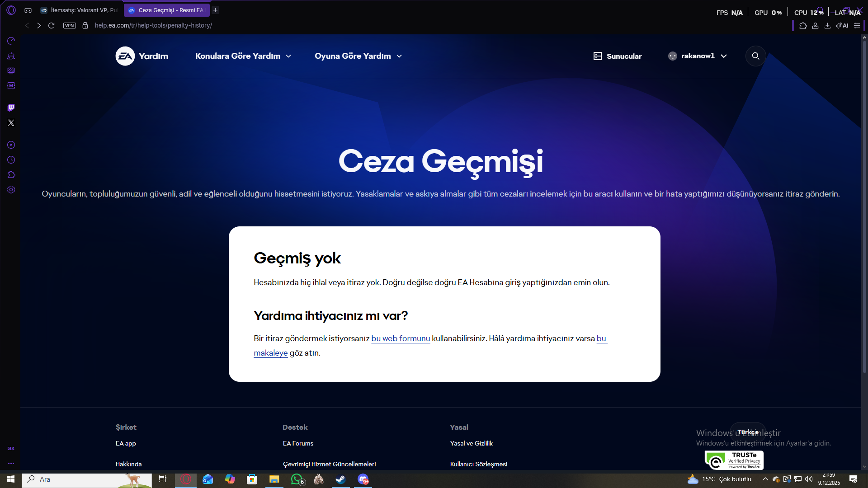Open toolbar extensions icon
The image size is (868, 488).
[803, 26]
